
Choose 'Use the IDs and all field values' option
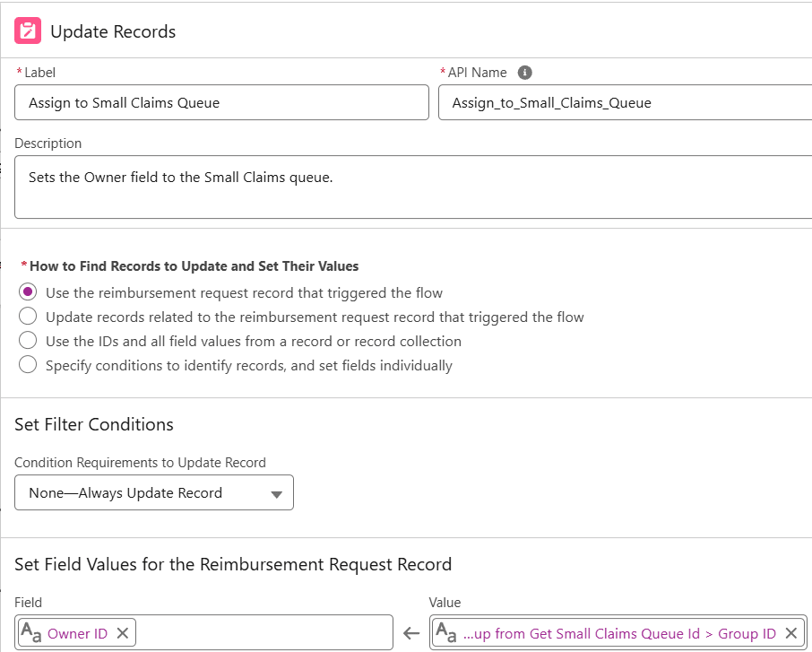point(29,341)
